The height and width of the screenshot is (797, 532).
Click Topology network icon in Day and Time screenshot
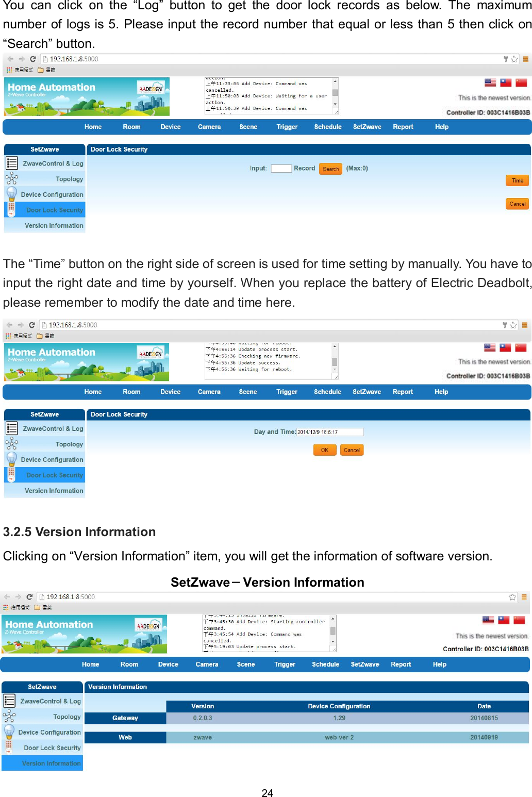(12, 444)
